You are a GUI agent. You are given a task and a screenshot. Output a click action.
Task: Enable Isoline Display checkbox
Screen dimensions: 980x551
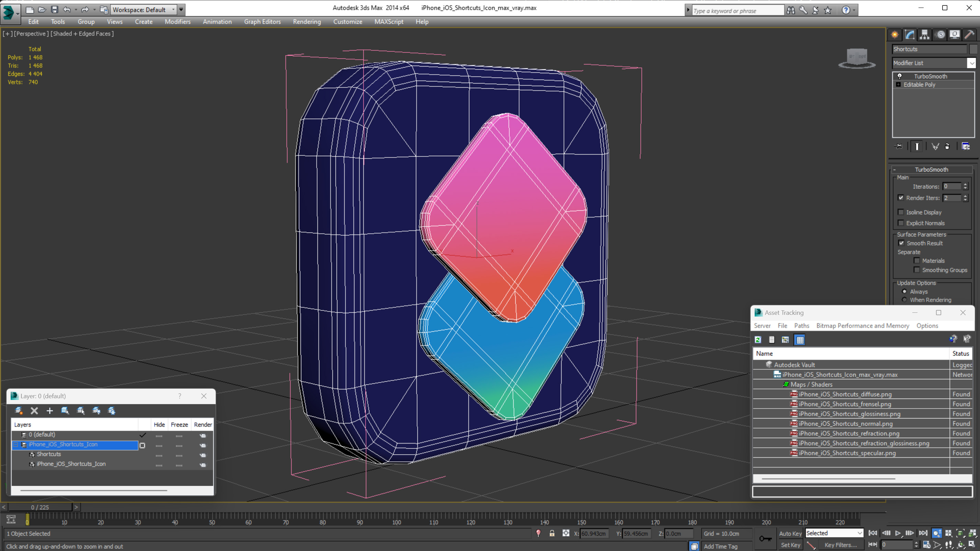pyautogui.click(x=901, y=212)
